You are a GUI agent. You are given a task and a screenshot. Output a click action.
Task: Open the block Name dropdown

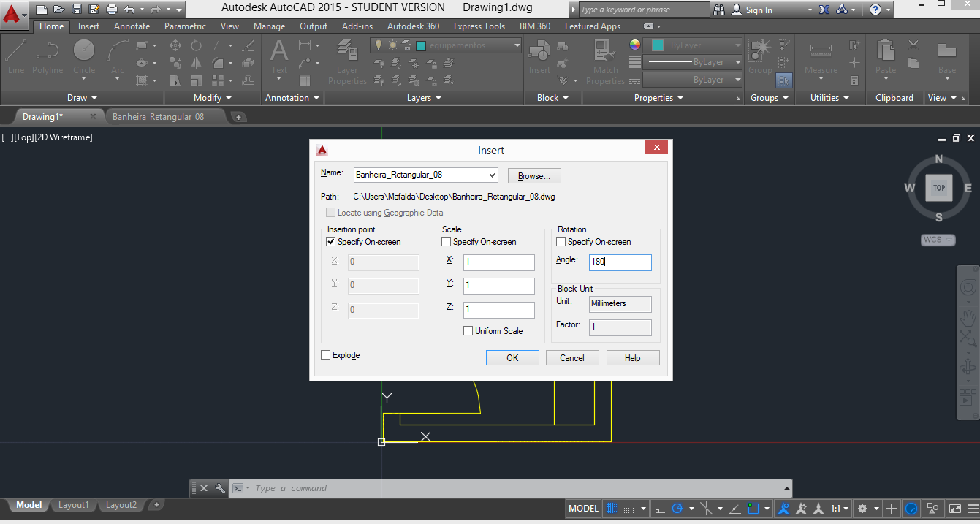(x=492, y=175)
